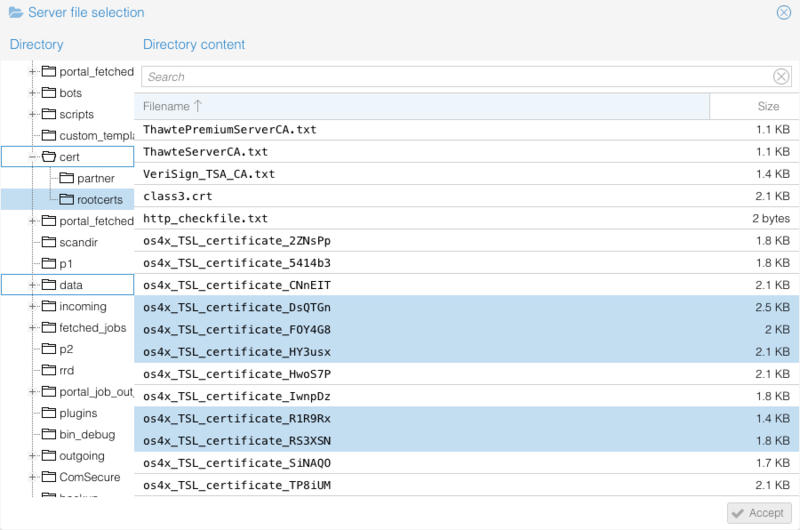
Task: Clear the search field with the X icon
Action: point(781,77)
